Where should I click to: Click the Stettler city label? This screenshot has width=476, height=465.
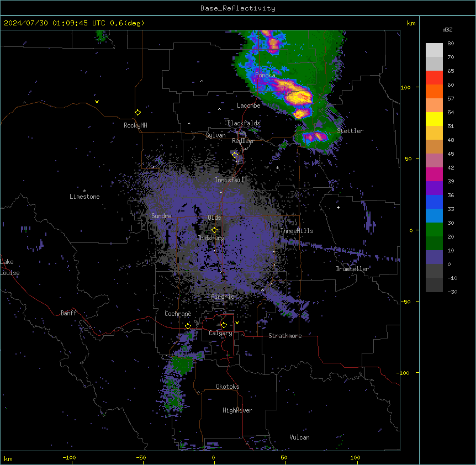pos(350,131)
